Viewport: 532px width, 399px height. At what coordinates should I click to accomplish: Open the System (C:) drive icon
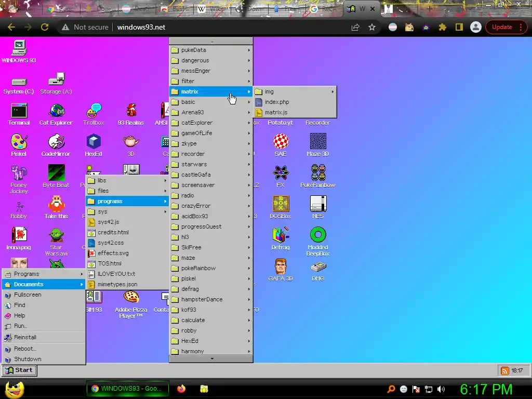(x=19, y=86)
